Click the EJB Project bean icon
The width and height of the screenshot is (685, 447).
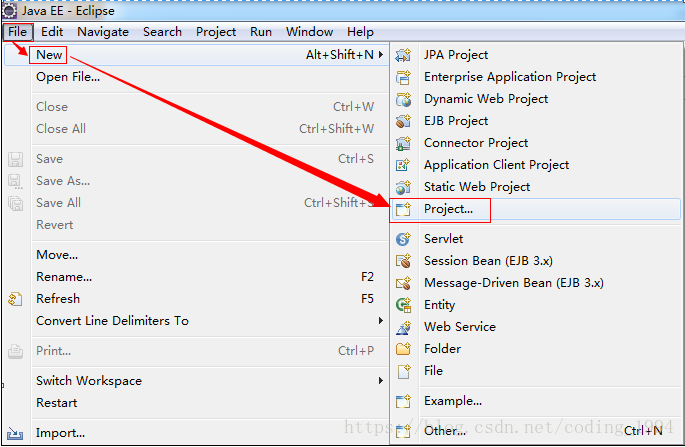click(x=403, y=121)
